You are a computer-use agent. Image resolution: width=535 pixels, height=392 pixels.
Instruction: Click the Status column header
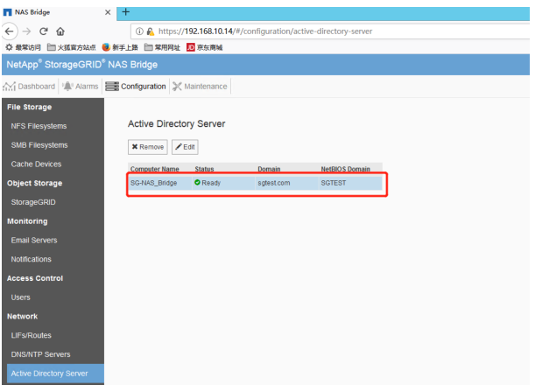[204, 169]
